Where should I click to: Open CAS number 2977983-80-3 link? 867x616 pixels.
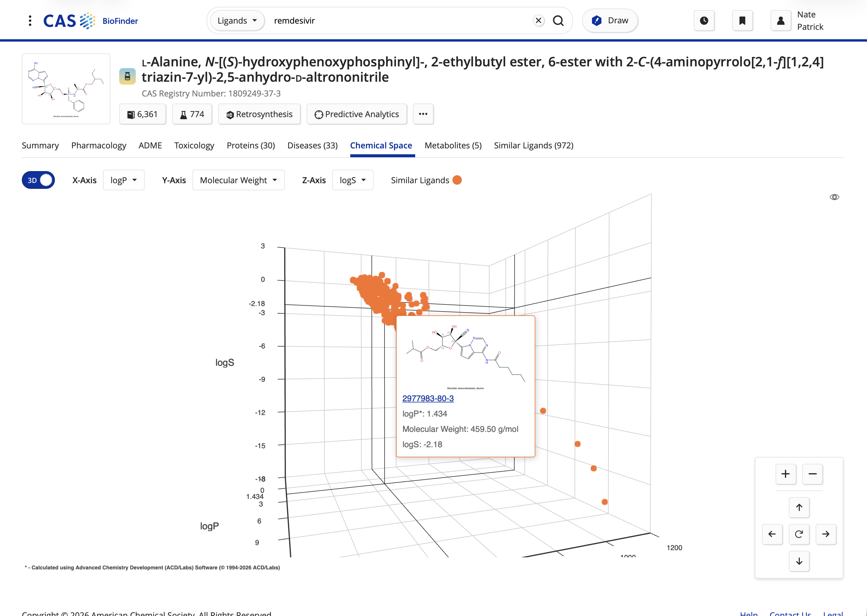point(428,398)
